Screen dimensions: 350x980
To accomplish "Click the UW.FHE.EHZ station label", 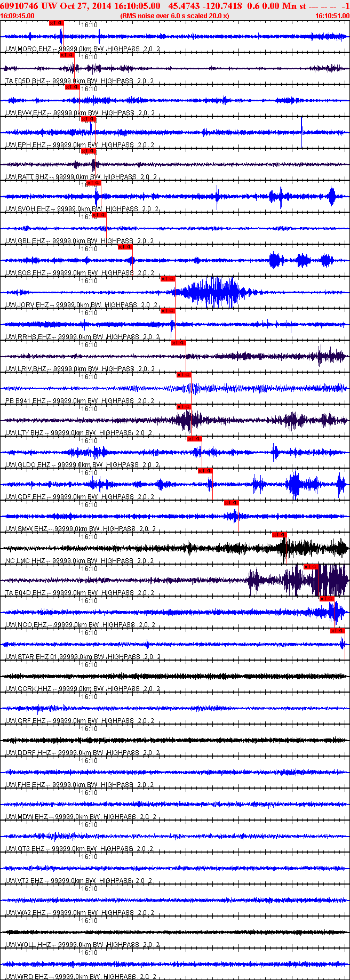I will pos(79,785).
